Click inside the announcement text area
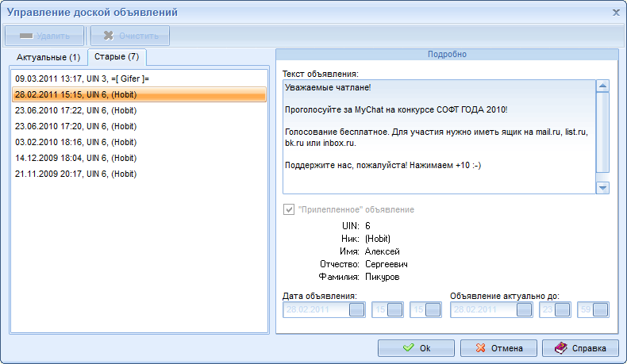This screenshot has height=364, width=627. pos(439,136)
